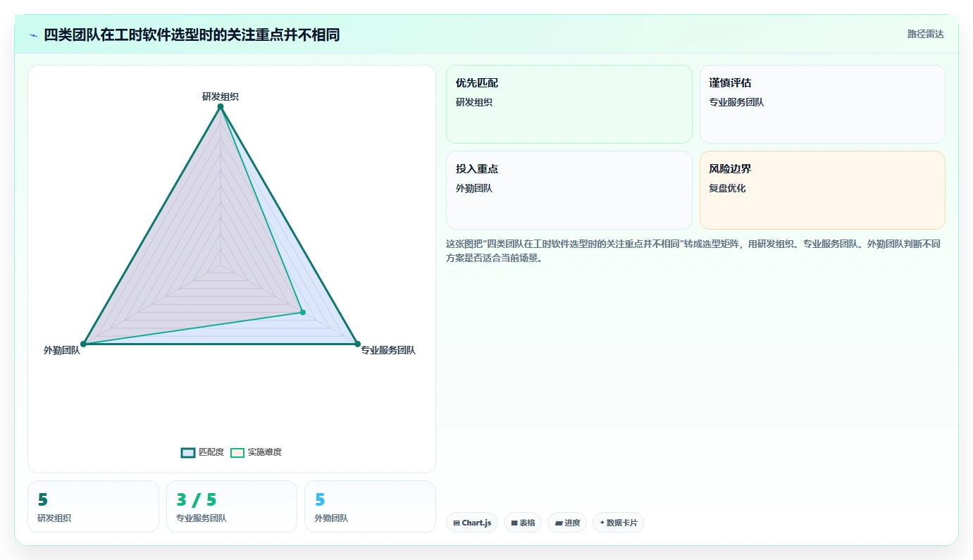Open the 谨慎评估 card

[822, 104]
